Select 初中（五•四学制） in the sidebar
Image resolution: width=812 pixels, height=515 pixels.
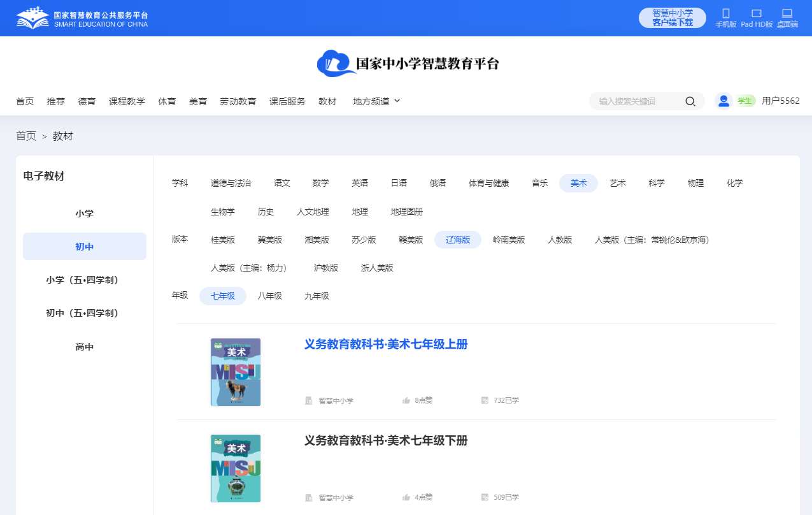[x=85, y=313]
